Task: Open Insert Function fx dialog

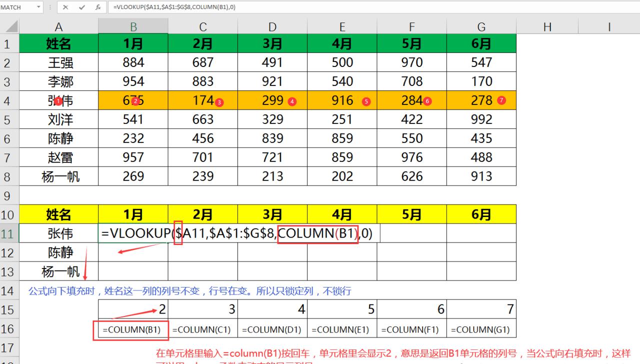Action: 98,7
